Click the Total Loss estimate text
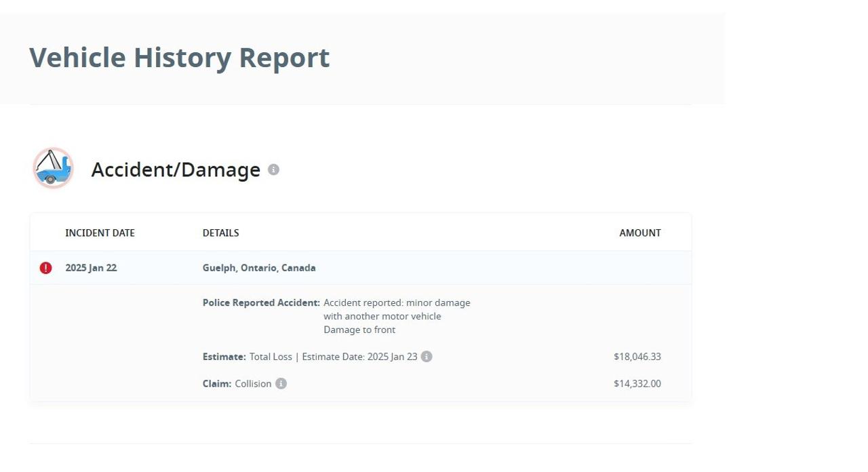This screenshot has height=472, width=868. pyautogui.click(x=271, y=357)
